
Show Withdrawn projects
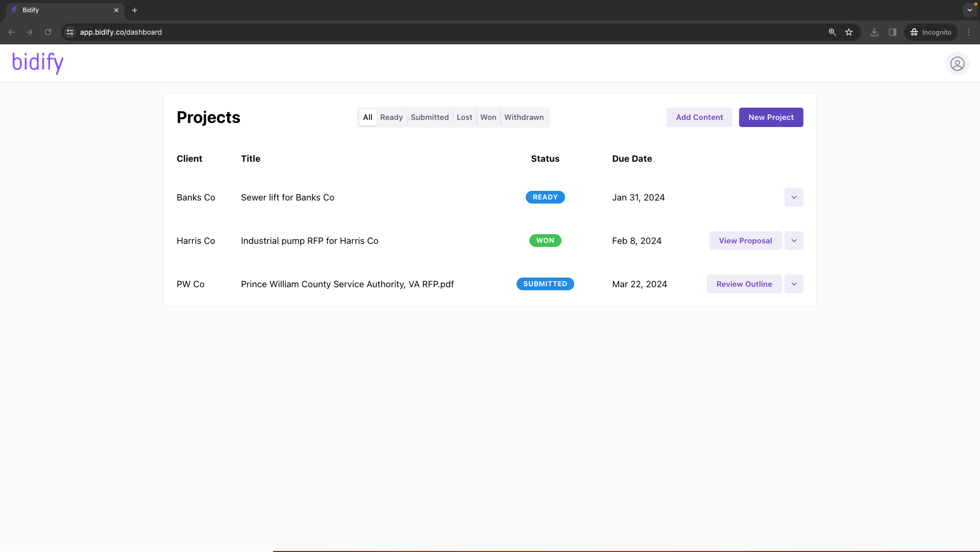(x=524, y=117)
